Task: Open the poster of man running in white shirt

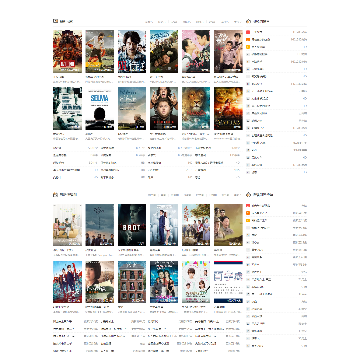Action: pyautogui.click(x=100, y=51)
